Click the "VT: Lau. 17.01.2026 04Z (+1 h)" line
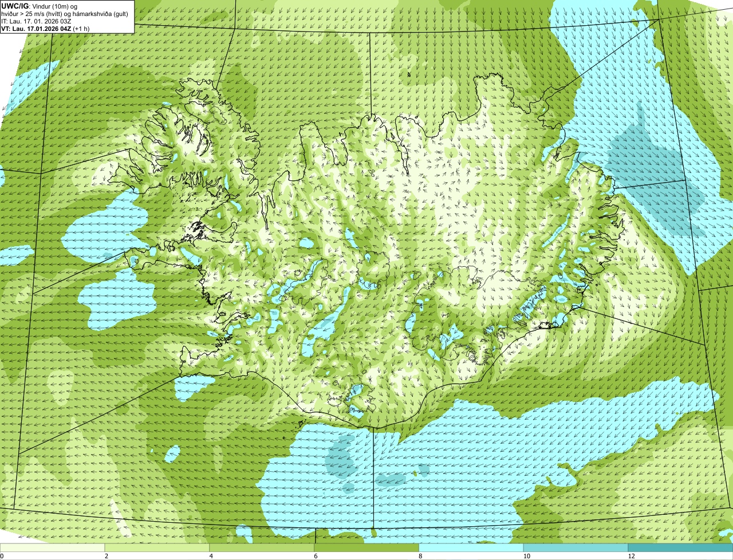This screenshot has width=733, height=560. tap(45, 28)
